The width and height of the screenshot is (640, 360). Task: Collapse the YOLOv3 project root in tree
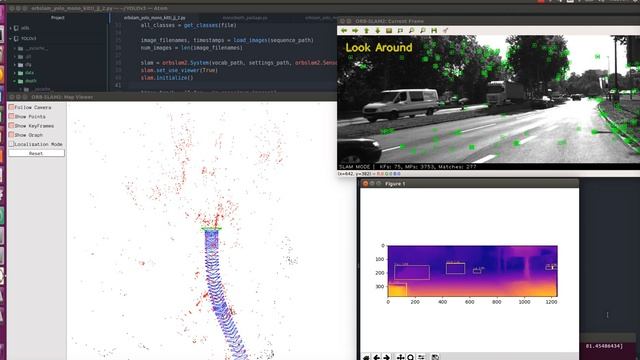coord(11,38)
